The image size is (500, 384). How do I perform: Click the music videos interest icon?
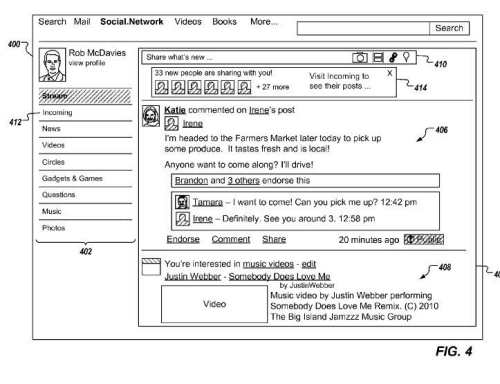pos(151,267)
